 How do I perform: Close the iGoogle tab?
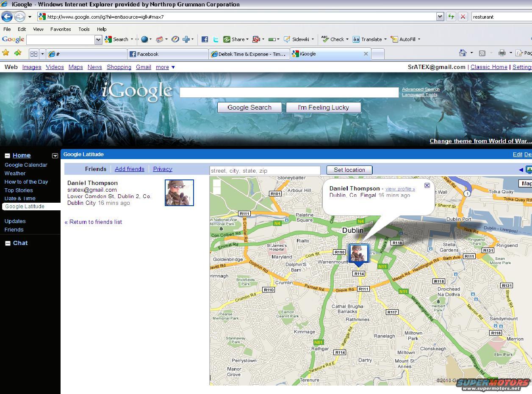tap(366, 54)
